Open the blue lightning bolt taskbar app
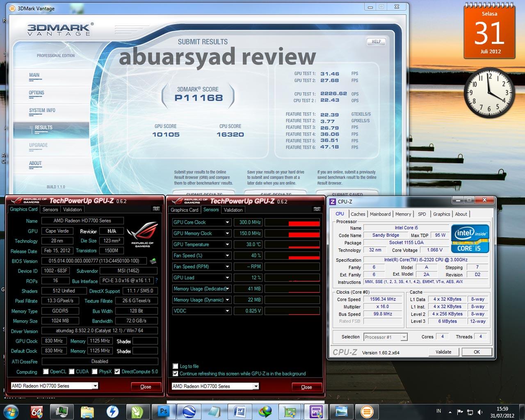Screen dimensions: 525x420 click(x=112, y=411)
